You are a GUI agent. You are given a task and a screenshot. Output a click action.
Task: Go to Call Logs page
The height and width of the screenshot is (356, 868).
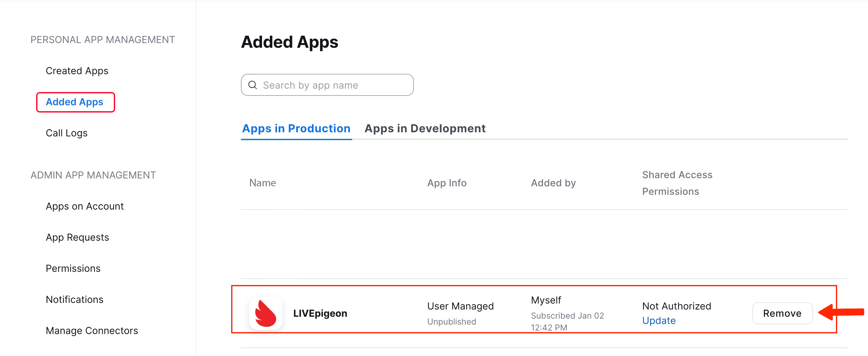point(66,133)
